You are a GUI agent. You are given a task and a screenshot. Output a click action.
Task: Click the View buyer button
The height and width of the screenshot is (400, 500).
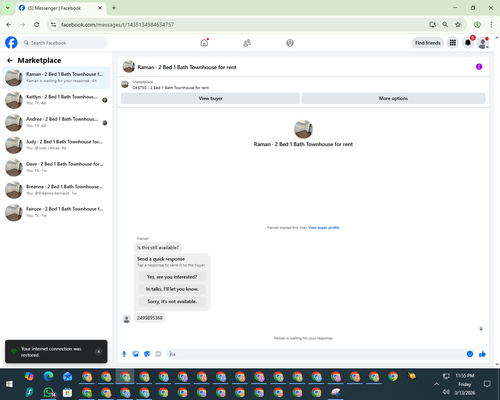210,98
